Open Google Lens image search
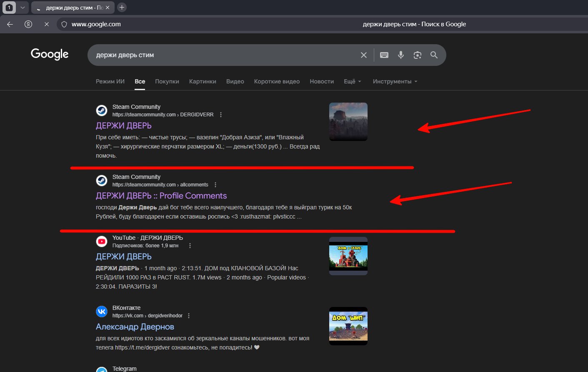 click(x=418, y=55)
